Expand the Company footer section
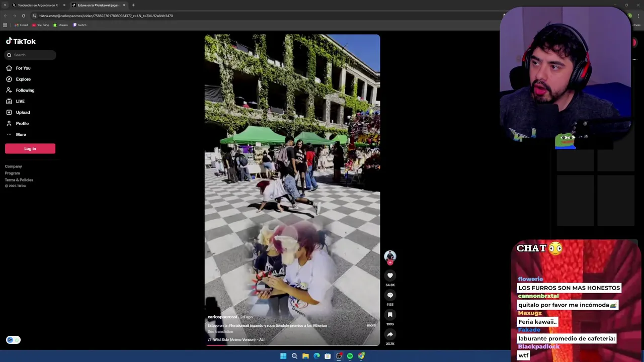The height and width of the screenshot is (362, 644). [x=14, y=166]
